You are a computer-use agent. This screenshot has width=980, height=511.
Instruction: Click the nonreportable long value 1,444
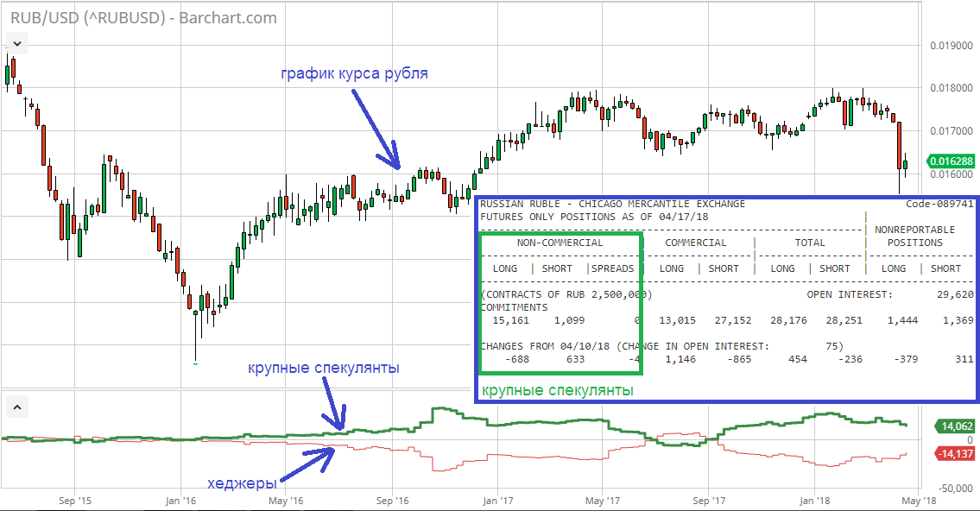903,320
